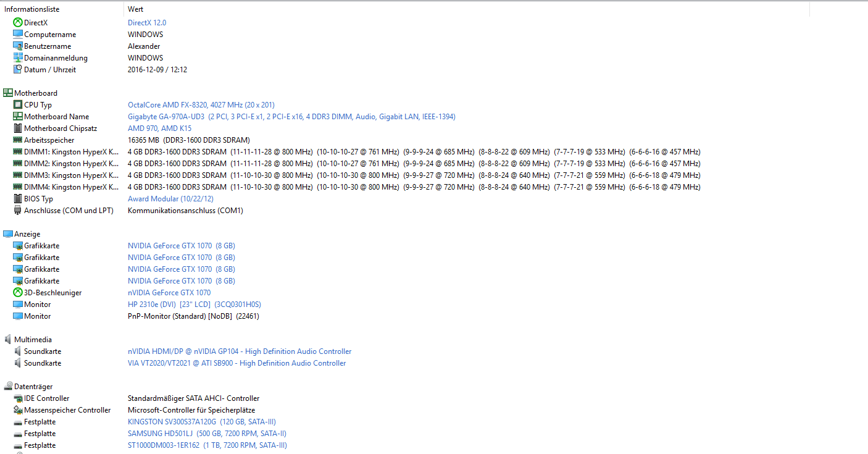Screen dimensions: 868x454
Task: Open the KINGSTON SV300S37A120G link
Action: pyautogui.click(x=202, y=422)
